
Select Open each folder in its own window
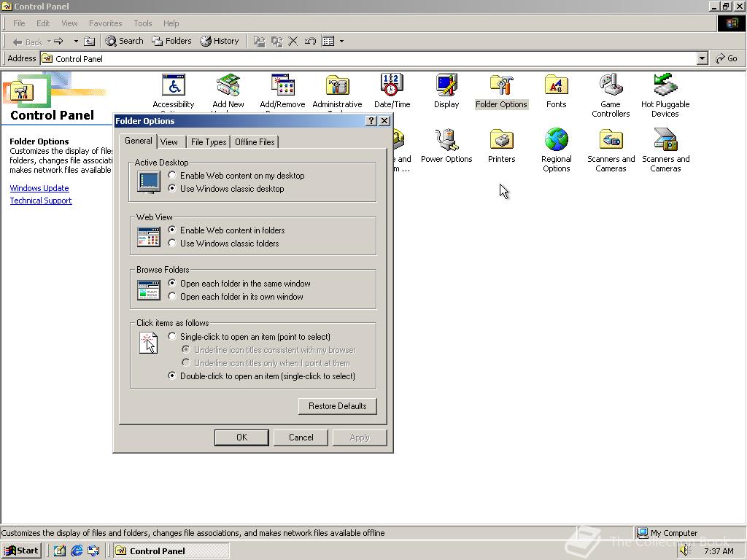pyautogui.click(x=236, y=297)
